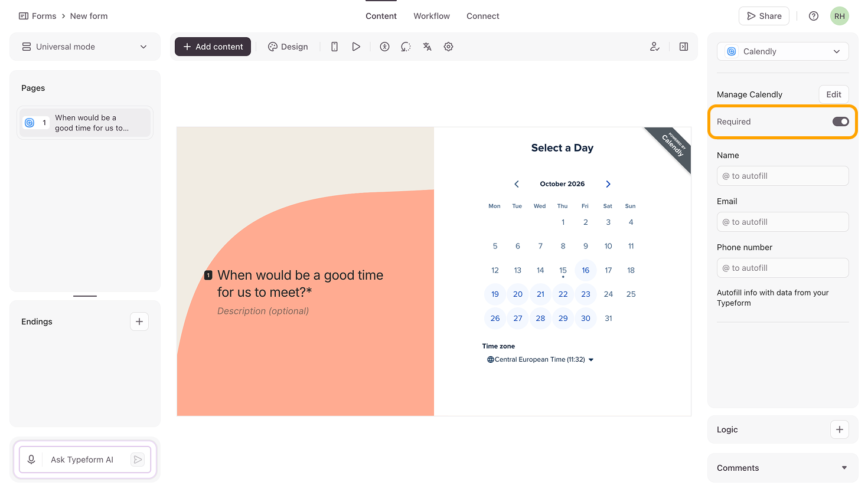This screenshot has width=868, height=492.
Task: Open the collaborator person icon
Action: 654,47
